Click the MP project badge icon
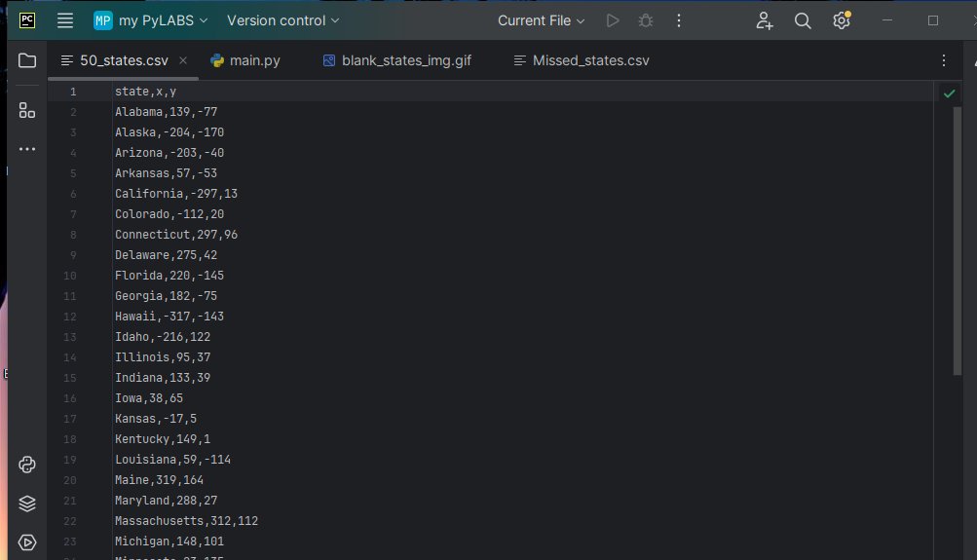Screen dimensions: 977x560 click(x=103, y=20)
